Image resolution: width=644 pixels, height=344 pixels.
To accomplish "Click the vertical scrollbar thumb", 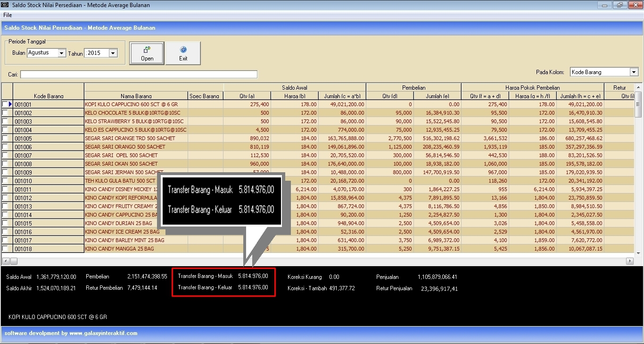I will (x=638, y=104).
